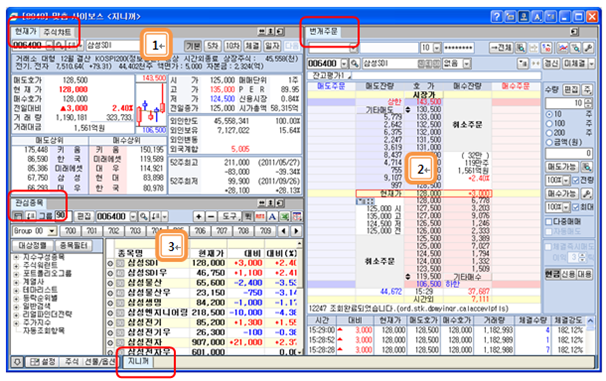Select the 10 주 quantity radio button
Viewport: 606px width, 381px height.
(x=549, y=114)
